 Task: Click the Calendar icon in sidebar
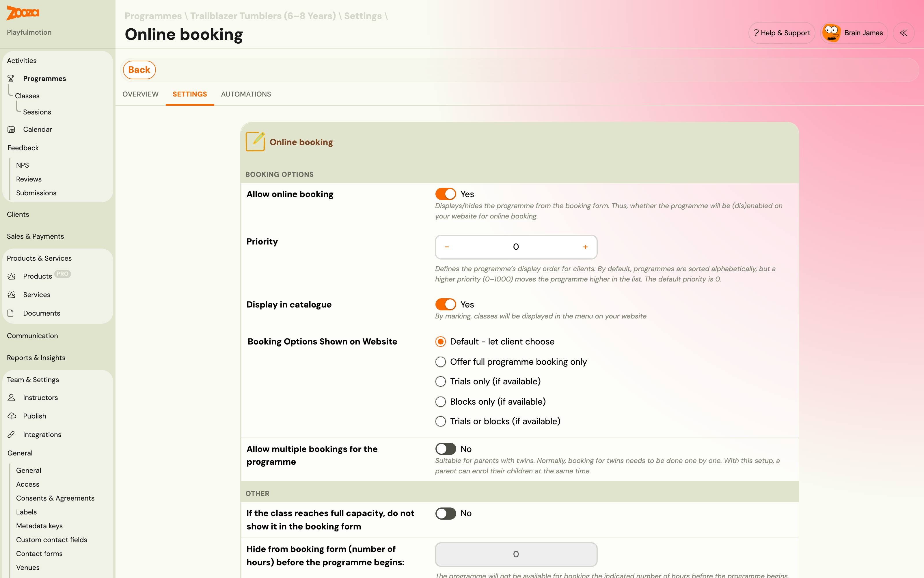click(11, 129)
